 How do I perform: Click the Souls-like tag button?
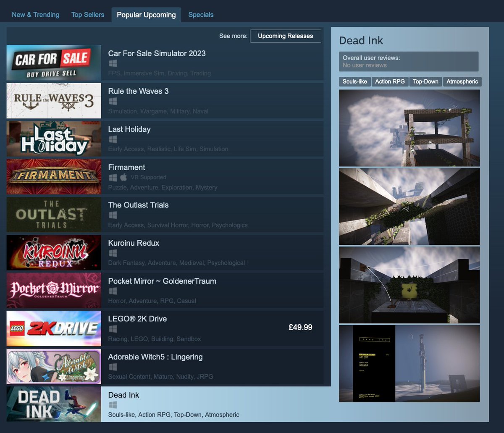point(355,81)
